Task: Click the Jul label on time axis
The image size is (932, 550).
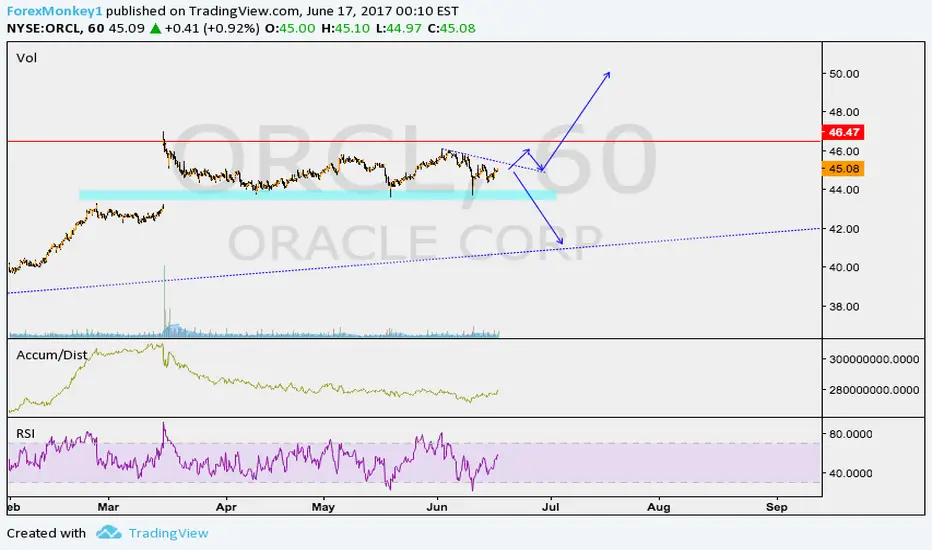Action: tap(551, 507)
